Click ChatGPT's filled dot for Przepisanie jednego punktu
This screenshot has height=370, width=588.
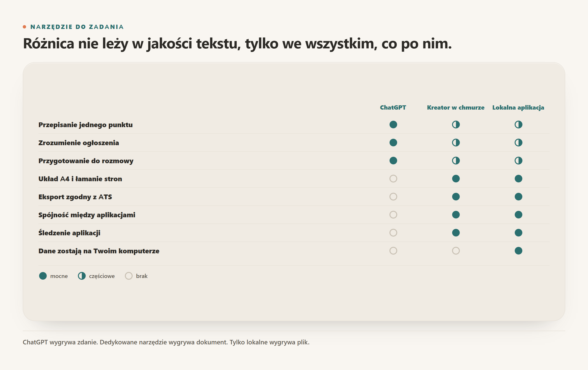pyautogui.click(x=393, y=125)
